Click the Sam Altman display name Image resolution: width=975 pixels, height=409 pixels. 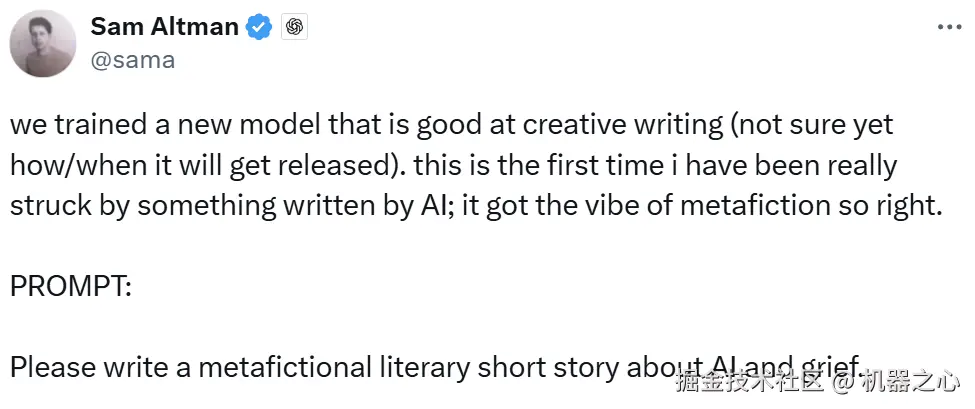pyautogui.click(x=166, y=27)
